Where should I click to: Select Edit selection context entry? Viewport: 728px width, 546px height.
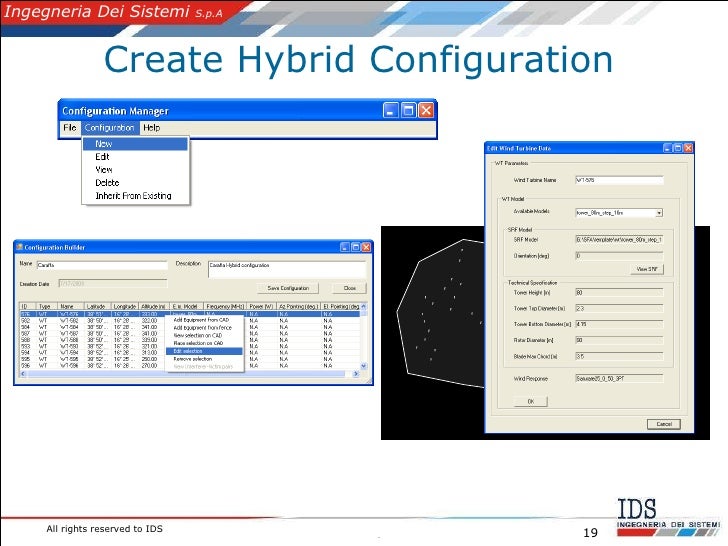pyautogui.click(x=204, y=351)
